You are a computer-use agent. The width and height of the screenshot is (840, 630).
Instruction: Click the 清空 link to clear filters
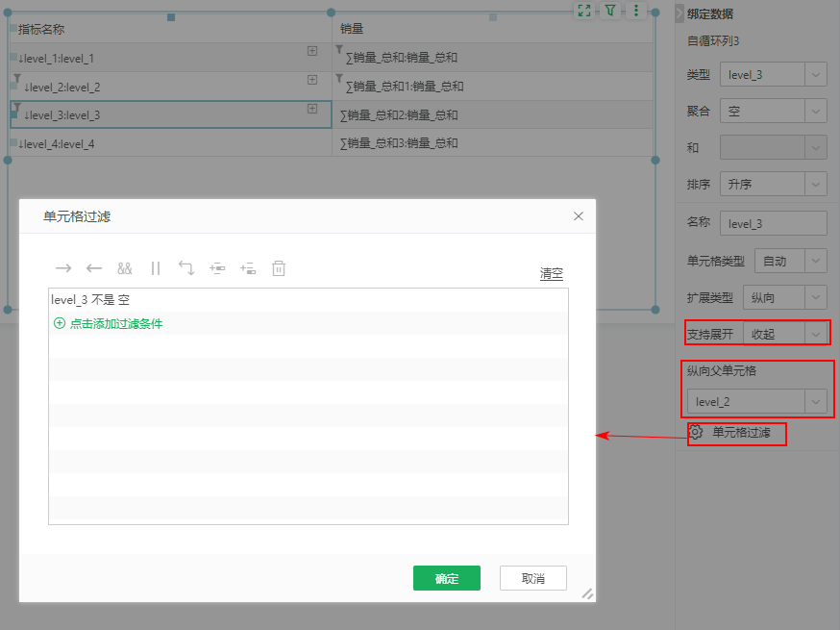tap(552, 274)
